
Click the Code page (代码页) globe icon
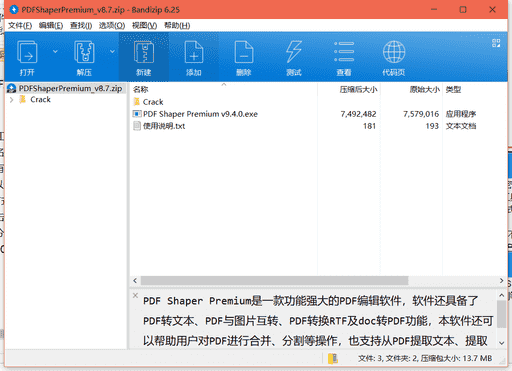pyautogui.click(x=394, y=52)
